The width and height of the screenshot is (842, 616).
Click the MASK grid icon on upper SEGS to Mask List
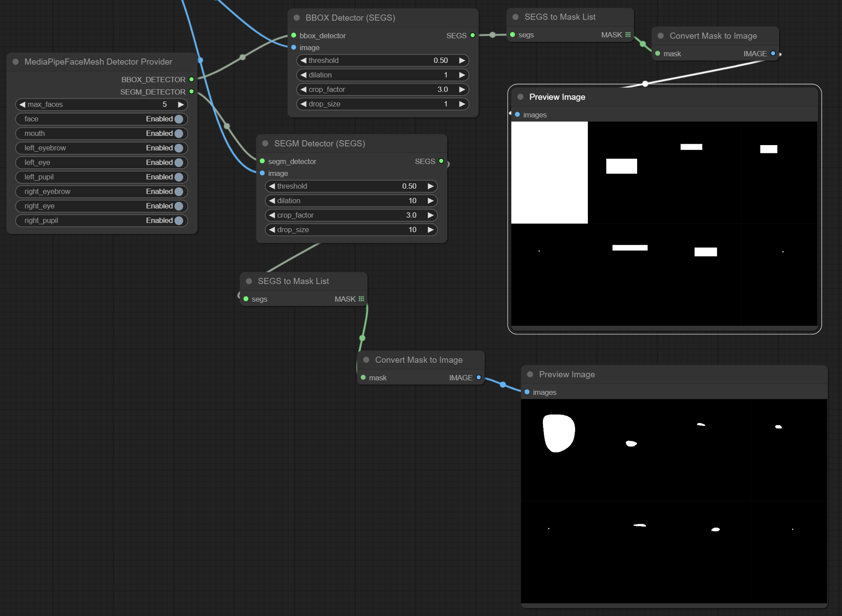(627, 35)
